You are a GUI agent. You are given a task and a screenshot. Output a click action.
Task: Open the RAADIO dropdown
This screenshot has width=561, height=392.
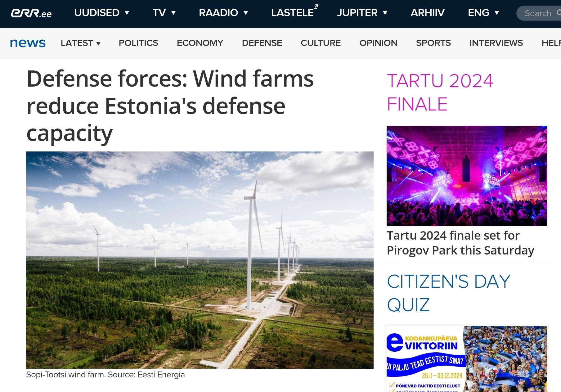pos(223,13)
